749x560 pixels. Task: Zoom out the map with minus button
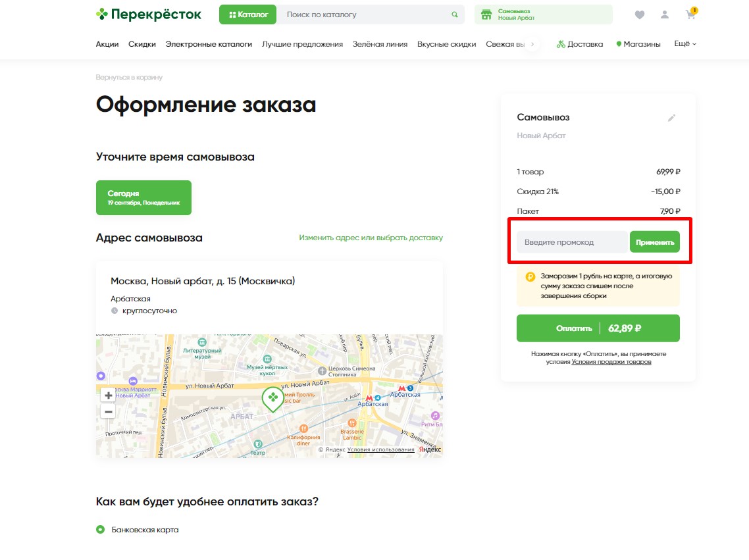click(x=109, y=411)
